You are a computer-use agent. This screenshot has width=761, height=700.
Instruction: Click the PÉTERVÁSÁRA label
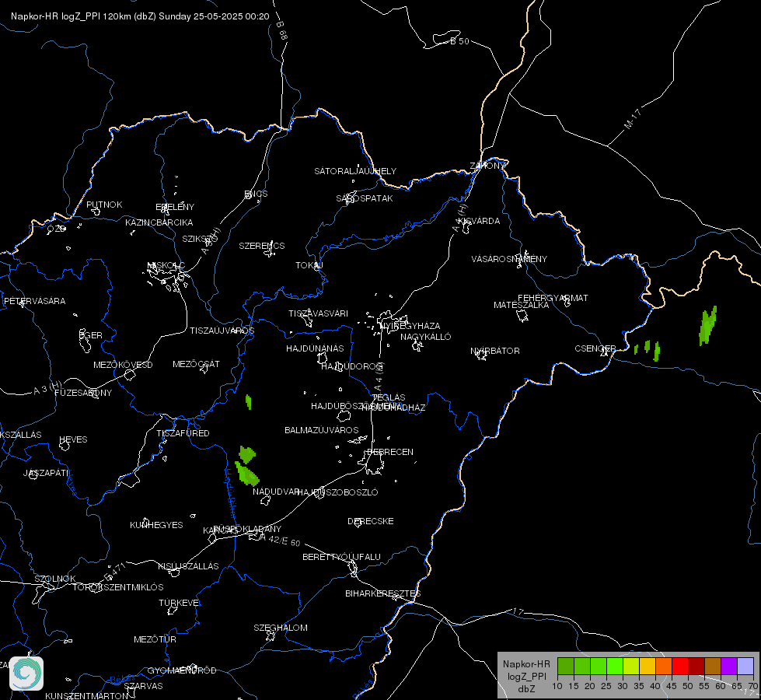[34, 301]
